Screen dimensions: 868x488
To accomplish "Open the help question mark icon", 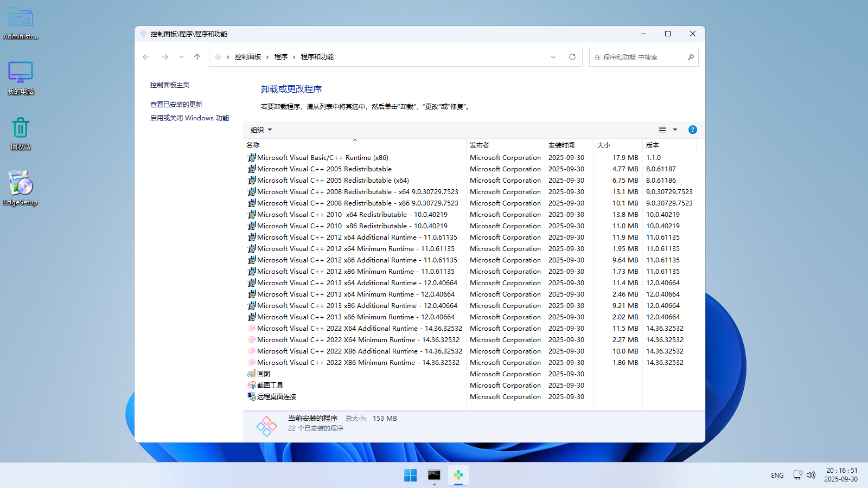I will (693, 130).
